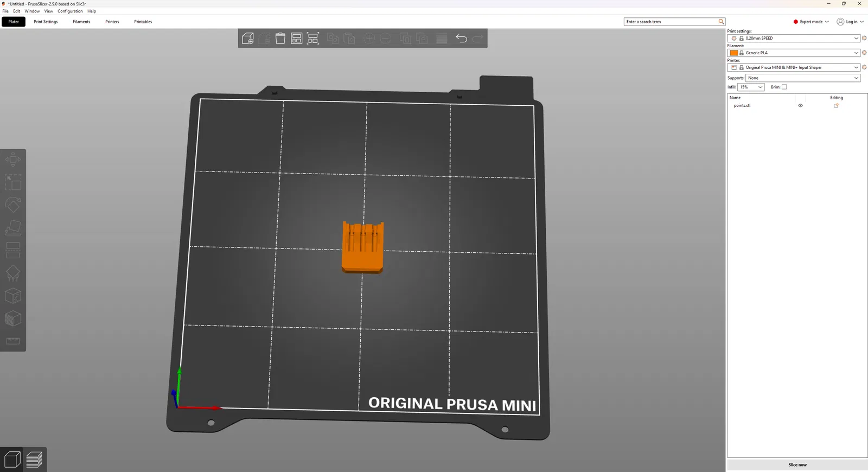Image resolution: width=868 pixels, height=472 pixels.
Task: Open print settings gear next to 0.20mm SPEED
Action: 864,38
